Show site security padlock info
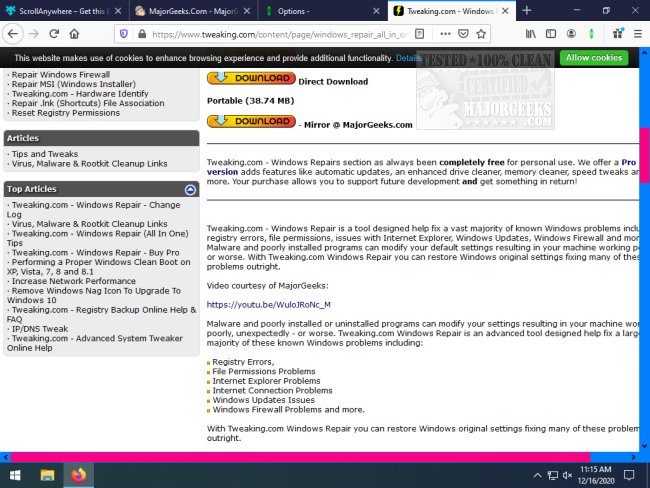This screenshot has height=488, width=650. (142, 34)
